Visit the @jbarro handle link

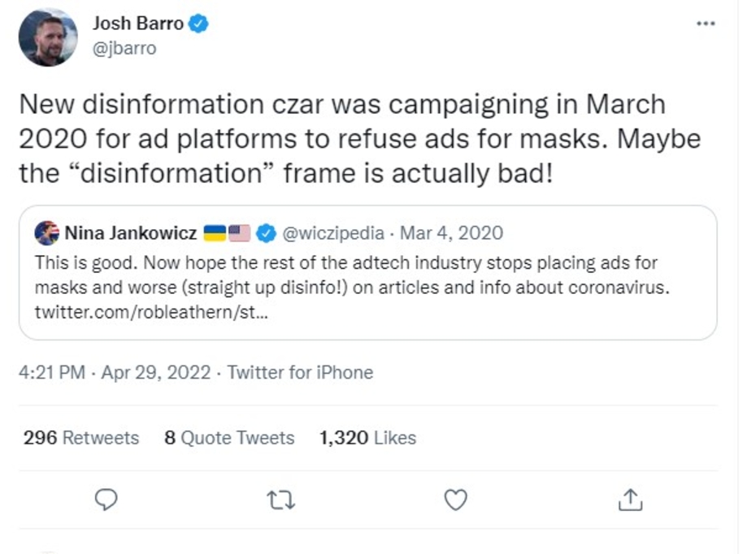[124, 48]
